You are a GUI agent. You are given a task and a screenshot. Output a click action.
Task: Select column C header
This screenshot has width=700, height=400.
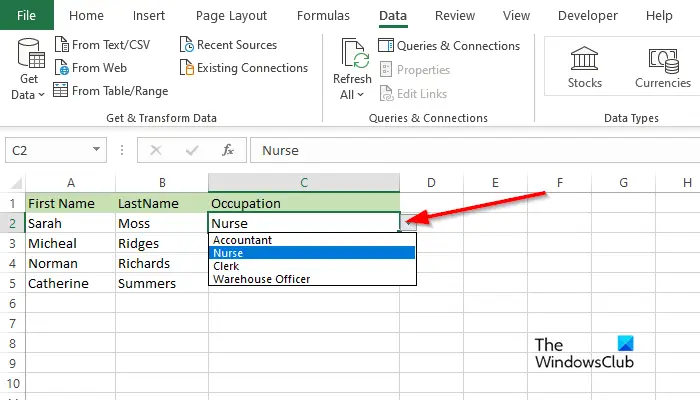coord(304,183)
